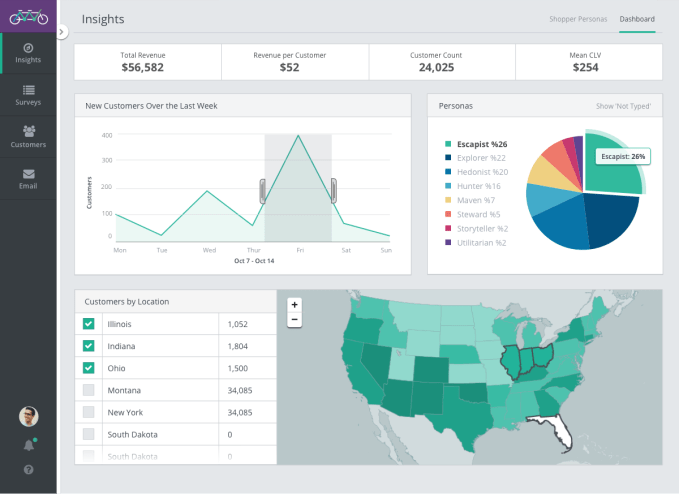Zoom out on the map
The height and width of the screenshot is (494, 679).
click(294, 320)
